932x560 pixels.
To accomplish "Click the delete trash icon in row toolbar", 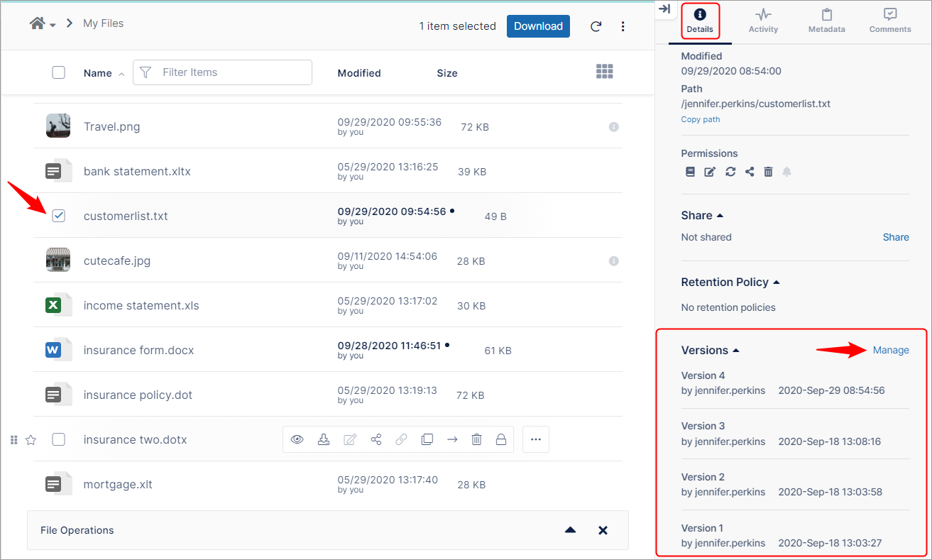I will pos(477,440).
